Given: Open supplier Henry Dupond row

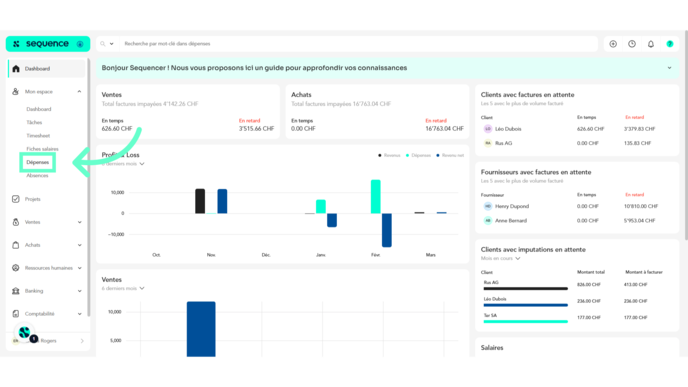Looking at the screenshot, I should click(512, 206).
